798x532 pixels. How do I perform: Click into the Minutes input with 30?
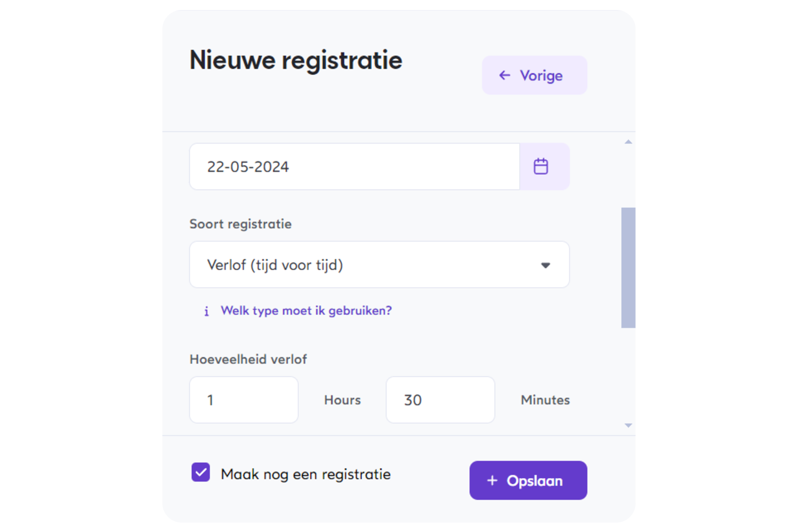click(440, 400)
